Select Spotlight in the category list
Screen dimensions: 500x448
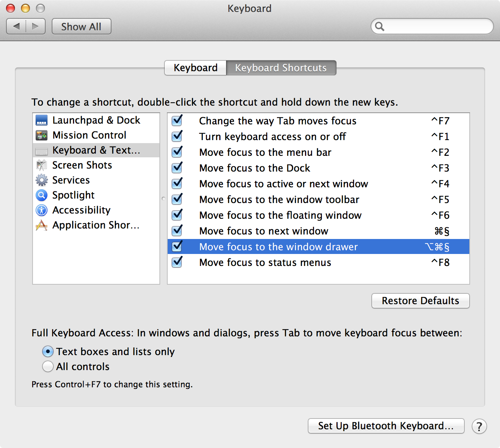(x=96, y=195)
